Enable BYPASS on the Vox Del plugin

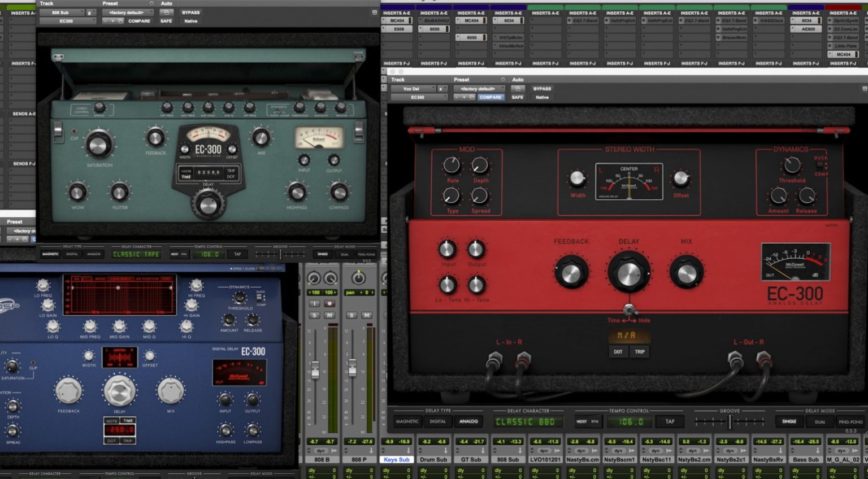(x=542, y=88)
